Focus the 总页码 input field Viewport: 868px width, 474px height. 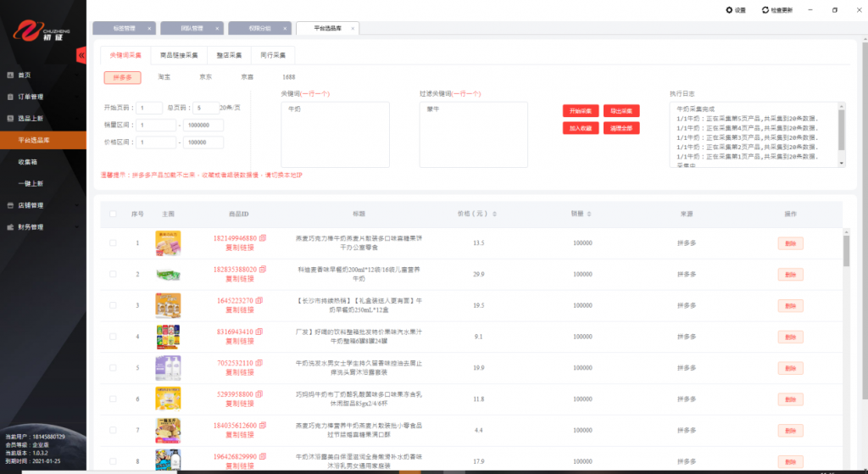pyautogui.click(x=206, y=108)
